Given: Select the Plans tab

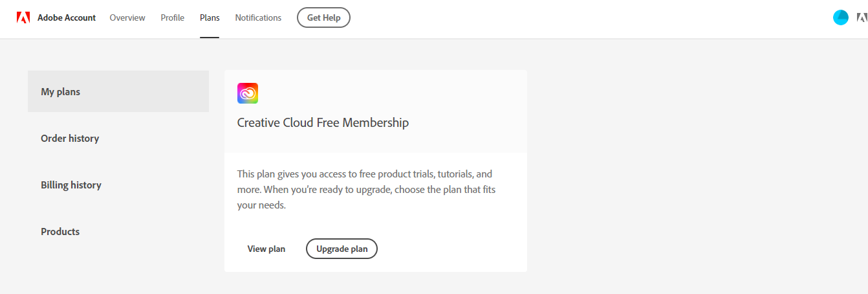Looking at the screenshot, I should (210, 17).
